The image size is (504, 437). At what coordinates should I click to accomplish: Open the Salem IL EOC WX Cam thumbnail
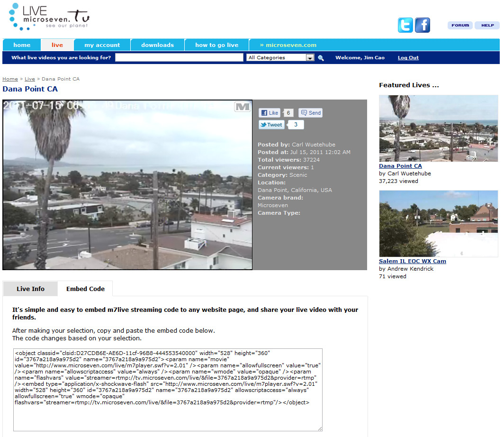click(439, 224)
